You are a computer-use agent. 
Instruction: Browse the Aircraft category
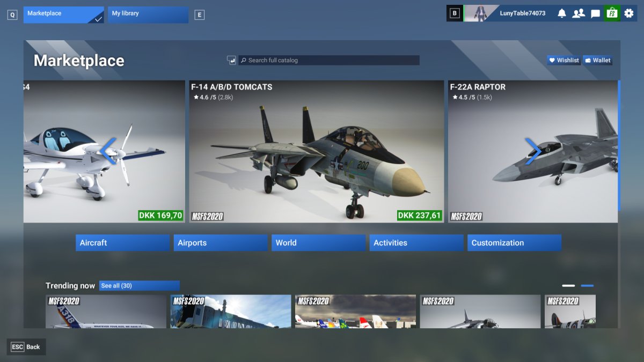click(122, 243)
